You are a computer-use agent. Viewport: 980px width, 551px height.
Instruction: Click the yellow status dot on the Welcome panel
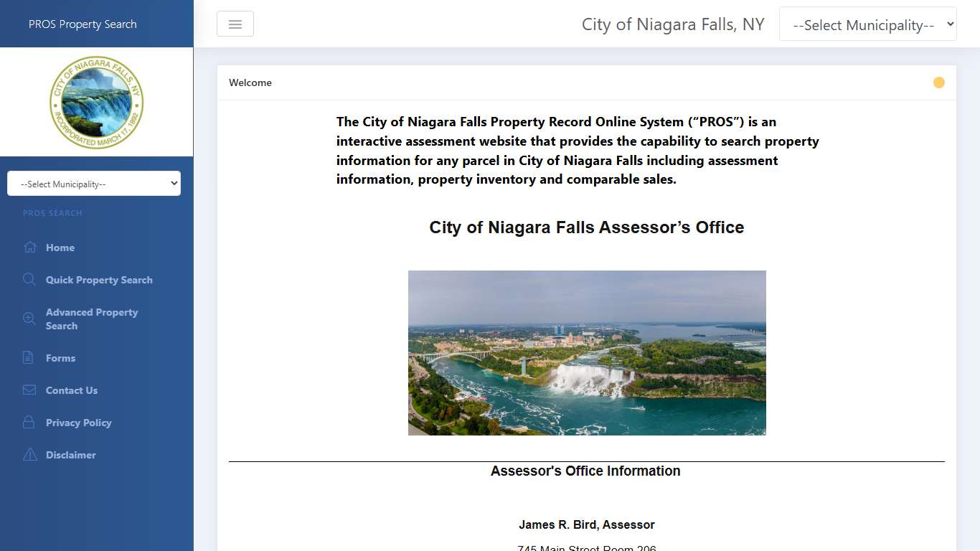pyautogui.click(x=939, y=83)
